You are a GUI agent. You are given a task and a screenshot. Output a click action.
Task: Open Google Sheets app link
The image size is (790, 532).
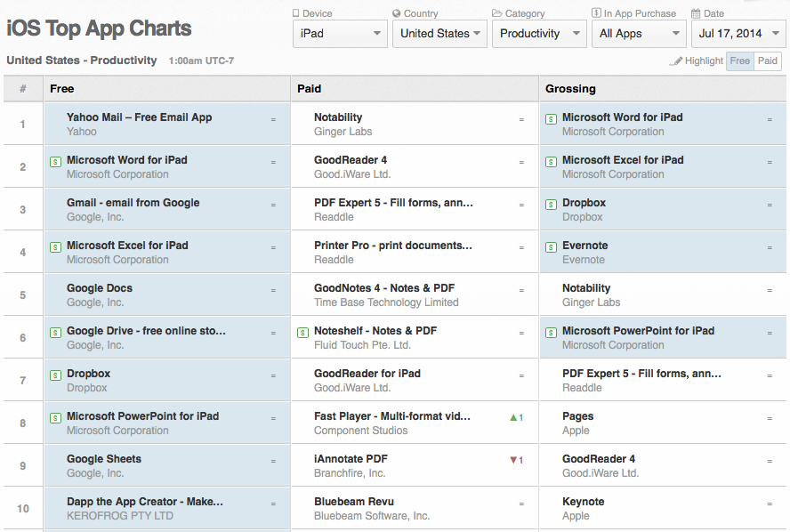(x=104, y=459)
